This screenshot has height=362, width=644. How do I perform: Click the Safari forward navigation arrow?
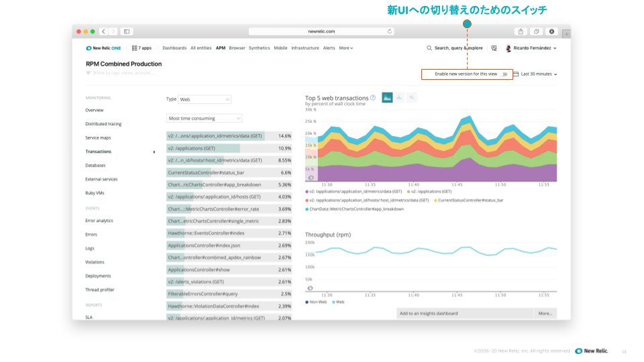pos(113,32)
